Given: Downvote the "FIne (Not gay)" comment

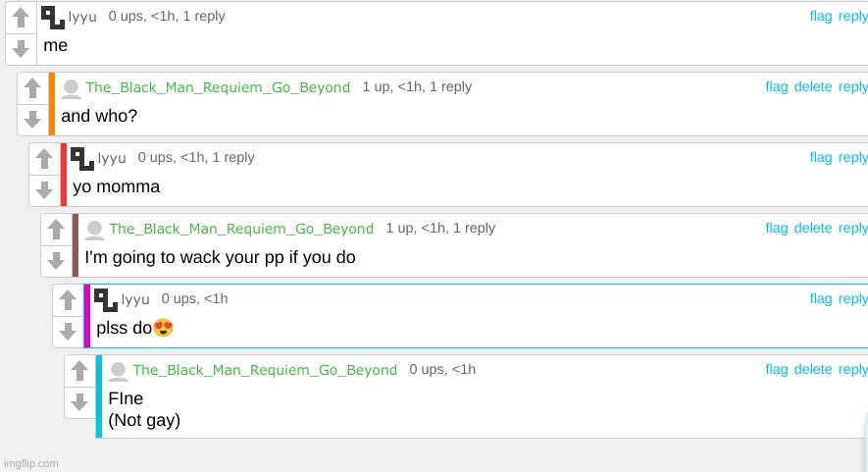Looking at the screenshot, I should [x=79, y=401].
